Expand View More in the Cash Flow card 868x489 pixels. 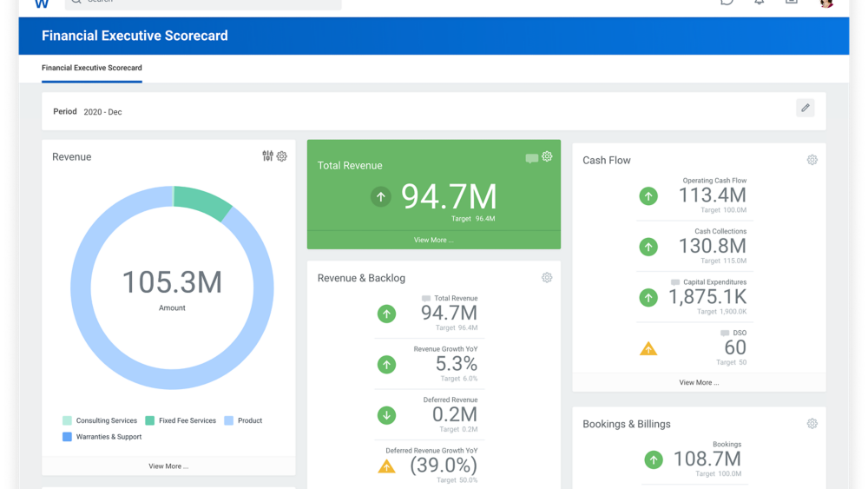coord(699,382)
